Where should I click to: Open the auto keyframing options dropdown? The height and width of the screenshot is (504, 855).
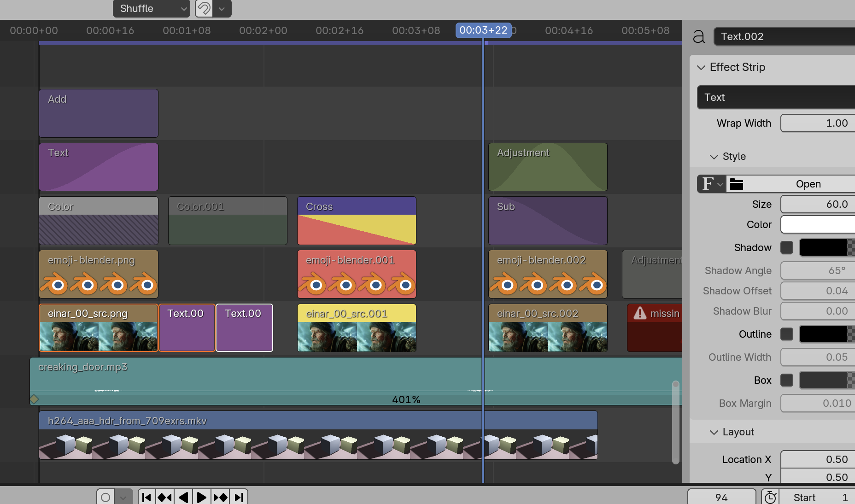point(123,497)
